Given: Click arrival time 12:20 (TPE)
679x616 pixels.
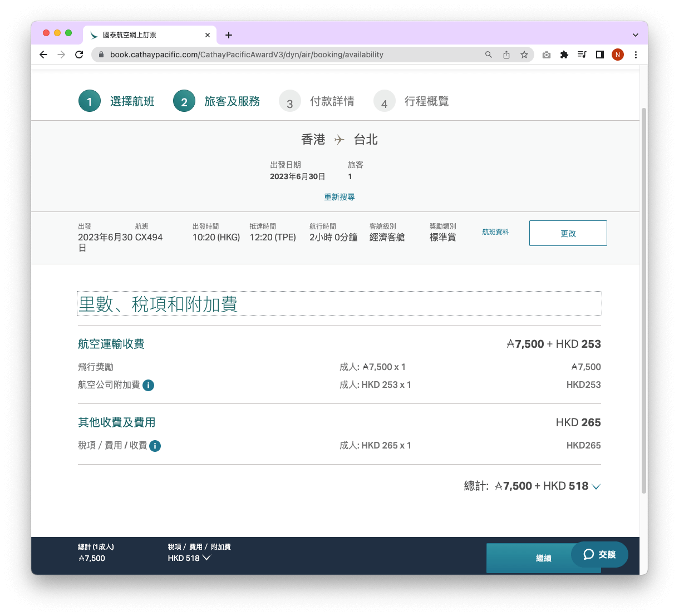Looking at the screenshot, I should pyautogui.click(x=273, y=237).
